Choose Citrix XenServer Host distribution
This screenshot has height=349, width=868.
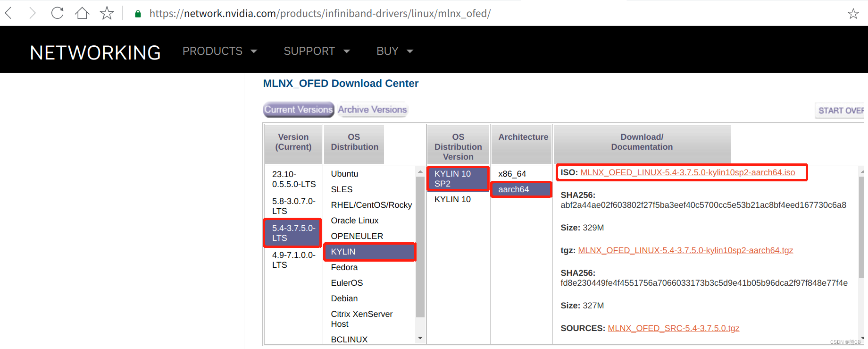[362, 319]
